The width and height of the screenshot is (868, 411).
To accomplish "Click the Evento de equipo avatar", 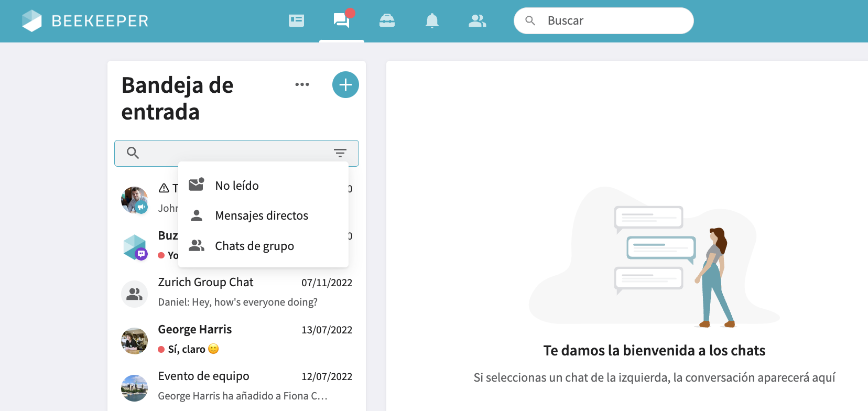I will 134,388.
